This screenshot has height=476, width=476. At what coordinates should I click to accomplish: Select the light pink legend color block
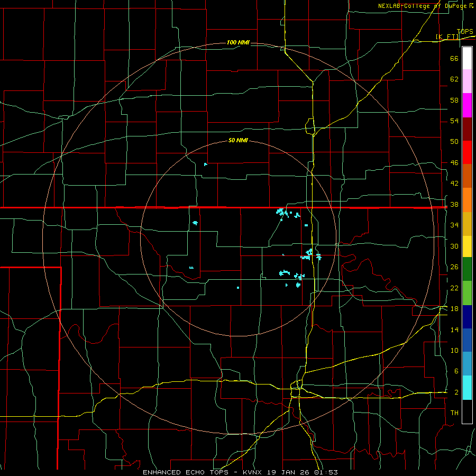coord(467,81)
